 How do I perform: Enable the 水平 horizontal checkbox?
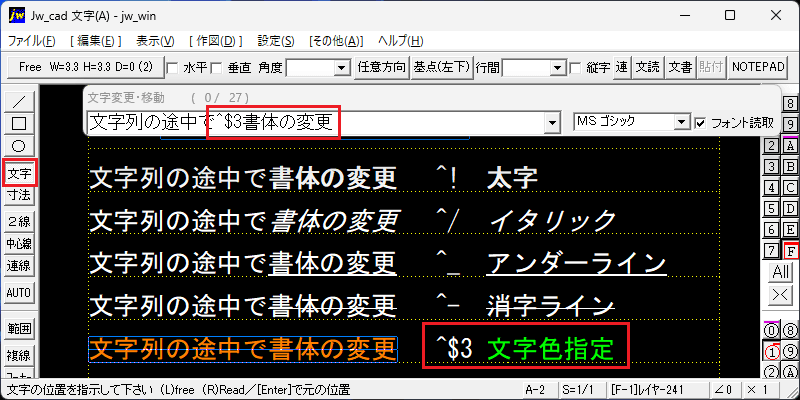[x=172, y=67]
